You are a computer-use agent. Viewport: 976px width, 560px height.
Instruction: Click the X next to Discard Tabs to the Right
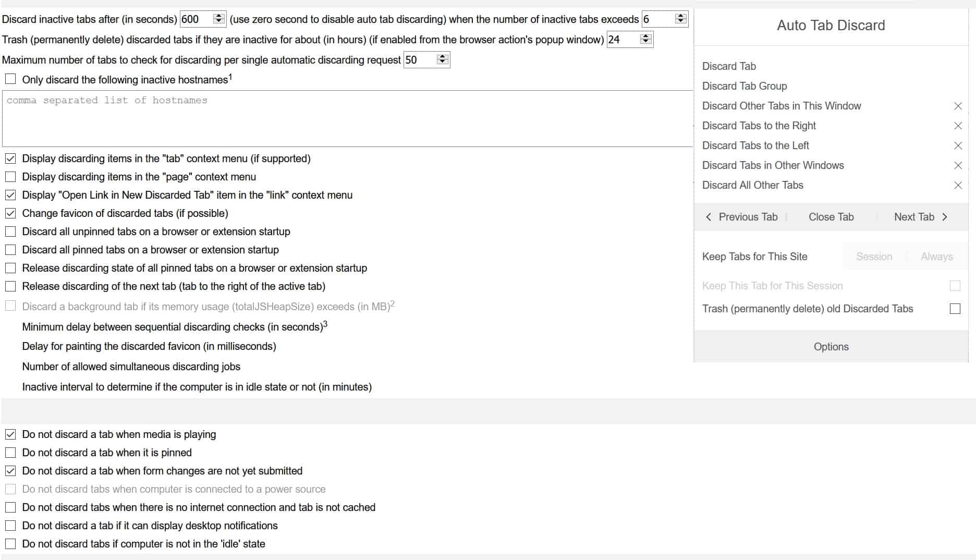pyautogui.click(x=958, y=126)
